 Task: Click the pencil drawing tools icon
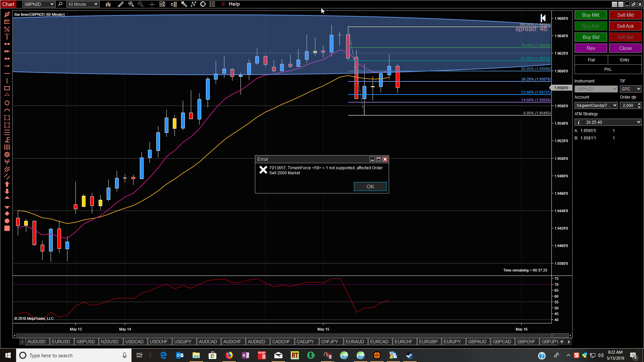point(121,4)
